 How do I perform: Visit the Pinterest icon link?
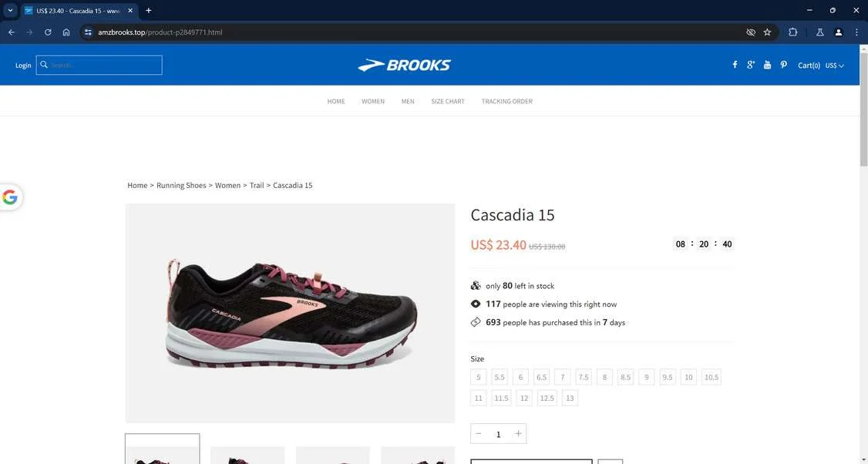pos(783,65)
